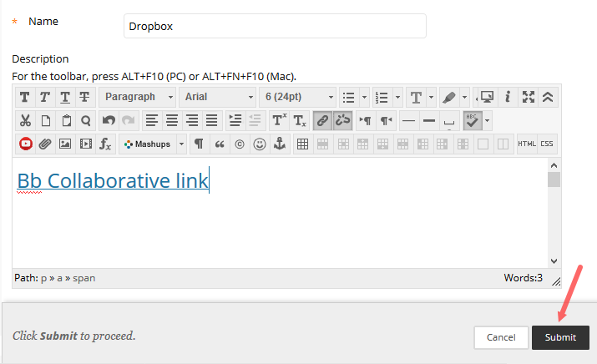Collapse toolbar with double-chevron icon
The image size is (597, 364).
(x=548, y=97)
